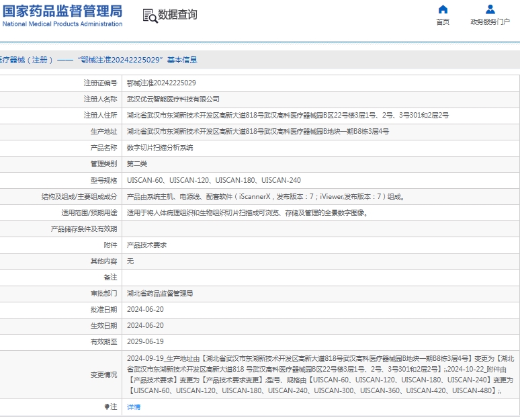Click the 备注 field label
Image resolution: width=520 pixels, height=420 pixels.
(x=110, y=278)
